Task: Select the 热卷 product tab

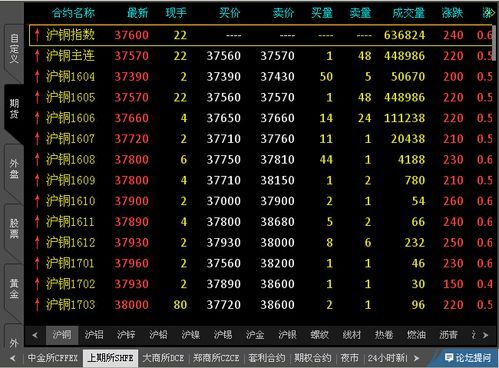Action: 384,335
